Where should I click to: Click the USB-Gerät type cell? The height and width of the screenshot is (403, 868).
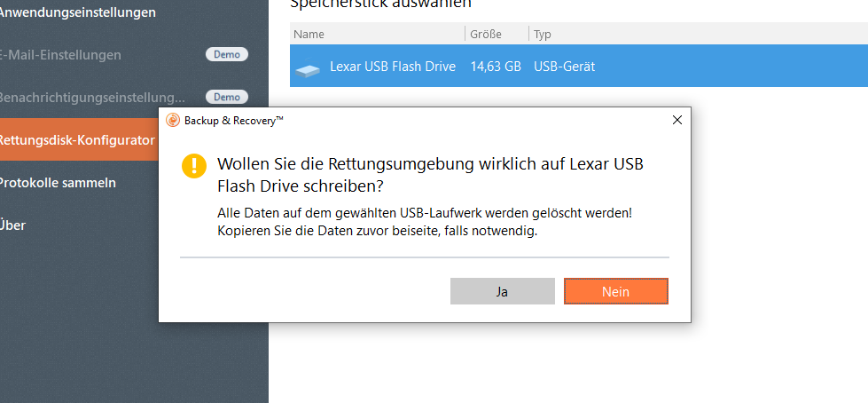coord(564,67)
